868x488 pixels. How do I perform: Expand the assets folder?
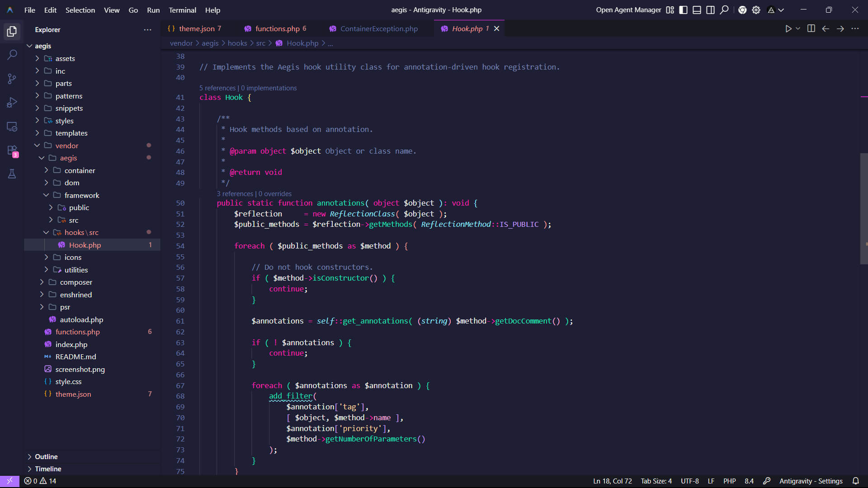(38, 58)
